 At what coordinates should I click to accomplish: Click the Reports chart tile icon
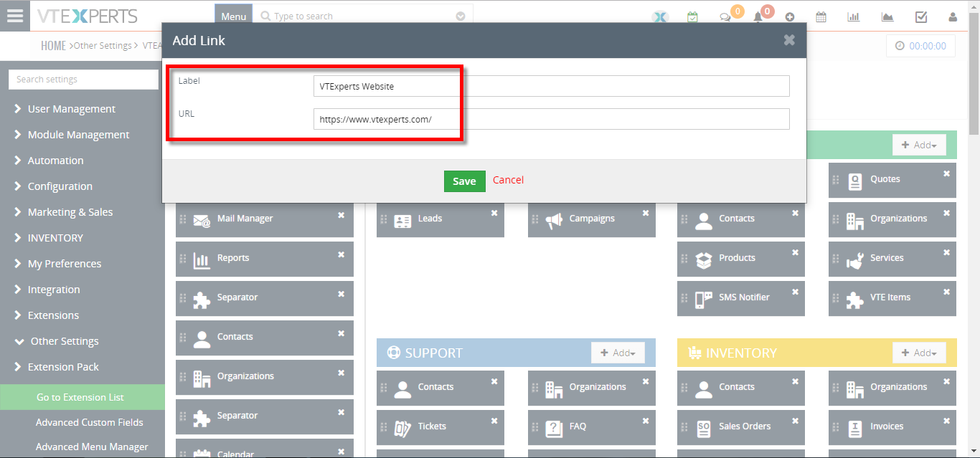202,259
